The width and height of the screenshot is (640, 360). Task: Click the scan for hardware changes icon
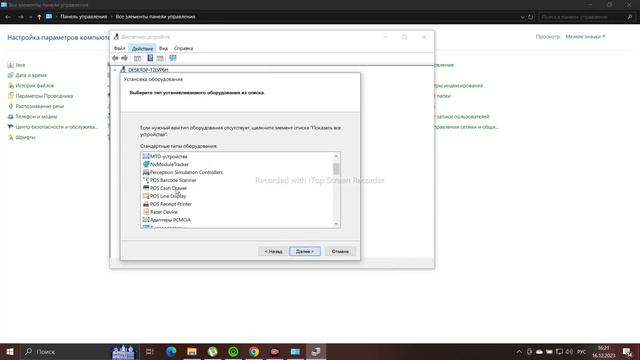point(173,58)
